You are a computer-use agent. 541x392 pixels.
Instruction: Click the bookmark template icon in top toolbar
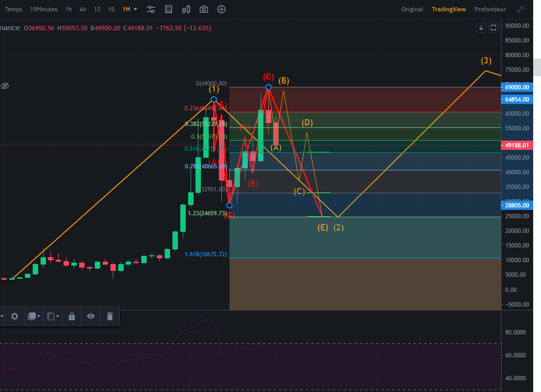[x=169, y=9]
